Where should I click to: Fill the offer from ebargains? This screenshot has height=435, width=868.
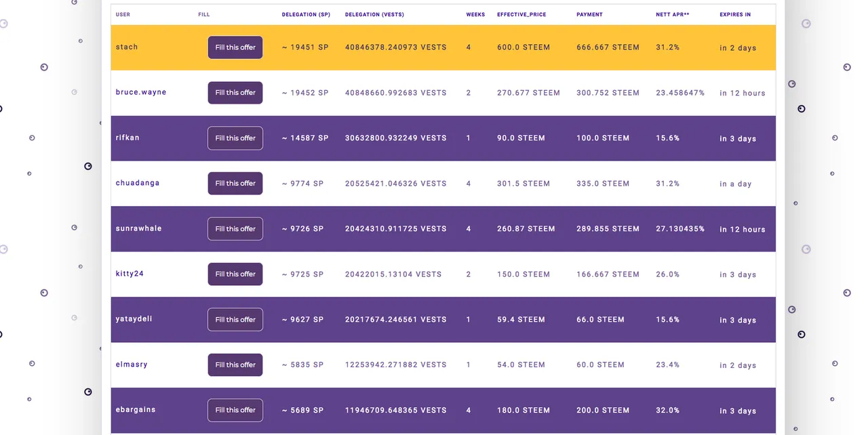click(235, 411)
